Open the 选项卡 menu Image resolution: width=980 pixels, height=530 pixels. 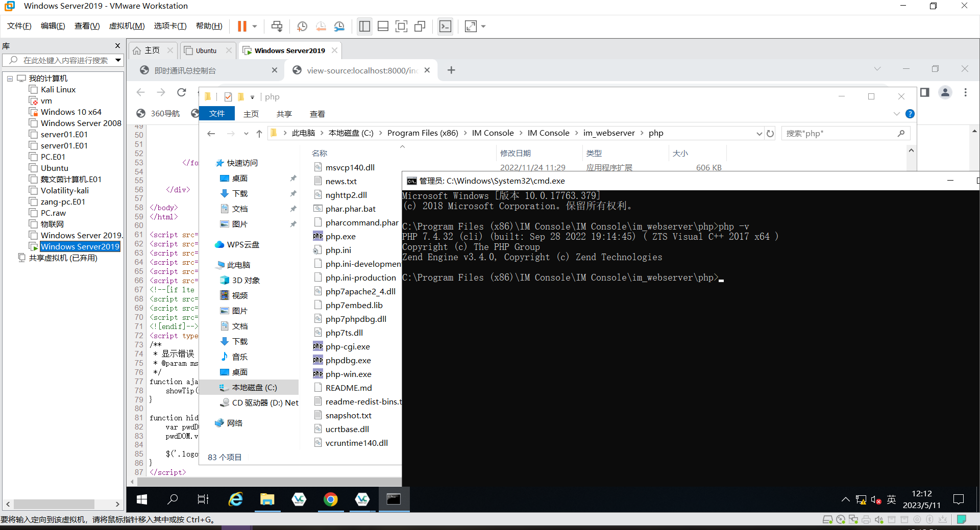pos(170,26)
